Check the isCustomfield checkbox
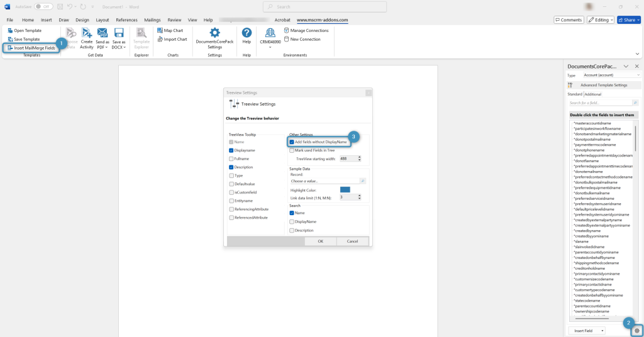The width and height of the screenshot is (644, 337). click(231, 192)
